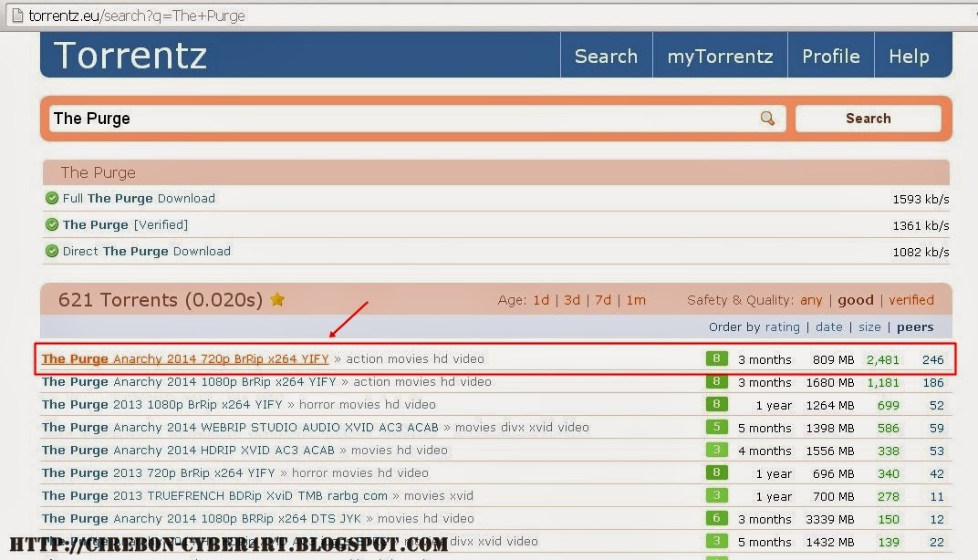
Task: Click rating badge 3 for TRUEFRENCH BDRip row
Action: click(717, 496)
